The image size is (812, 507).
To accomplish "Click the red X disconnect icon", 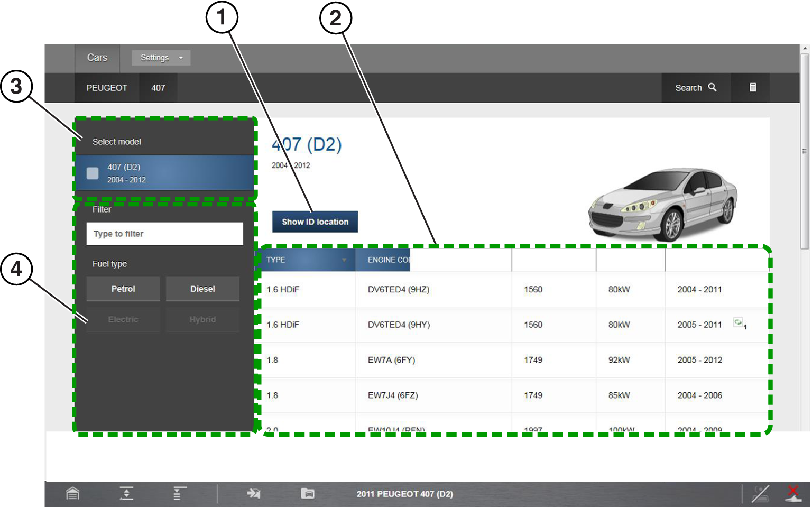I will point(793,493).
